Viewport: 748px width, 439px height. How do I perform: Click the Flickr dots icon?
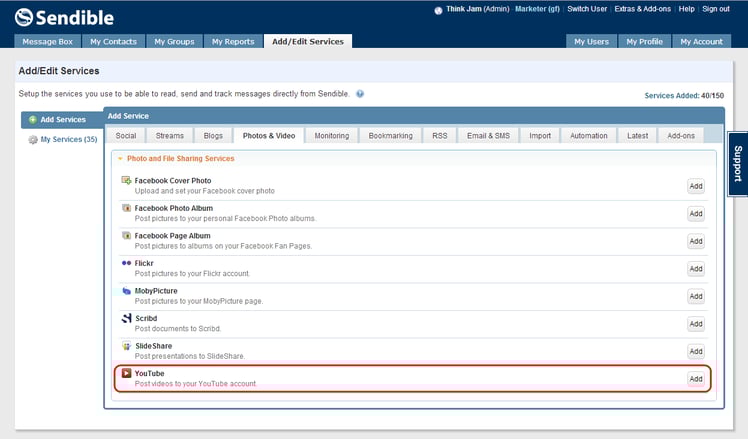pos(126,263)
